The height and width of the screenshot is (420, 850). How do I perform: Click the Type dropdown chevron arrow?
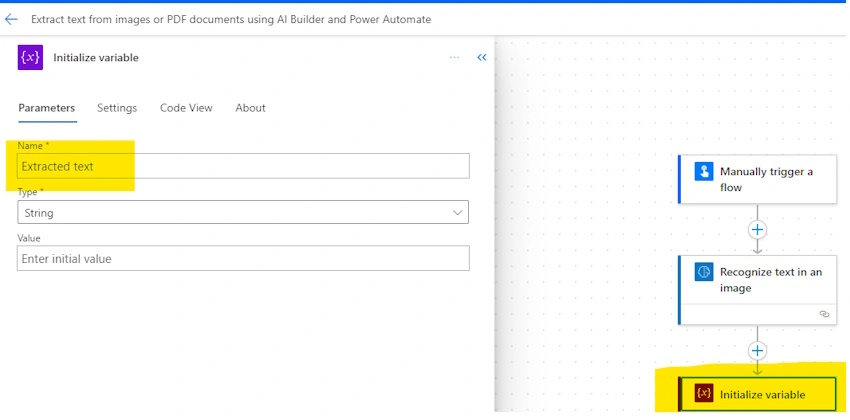tap(457, 213)
